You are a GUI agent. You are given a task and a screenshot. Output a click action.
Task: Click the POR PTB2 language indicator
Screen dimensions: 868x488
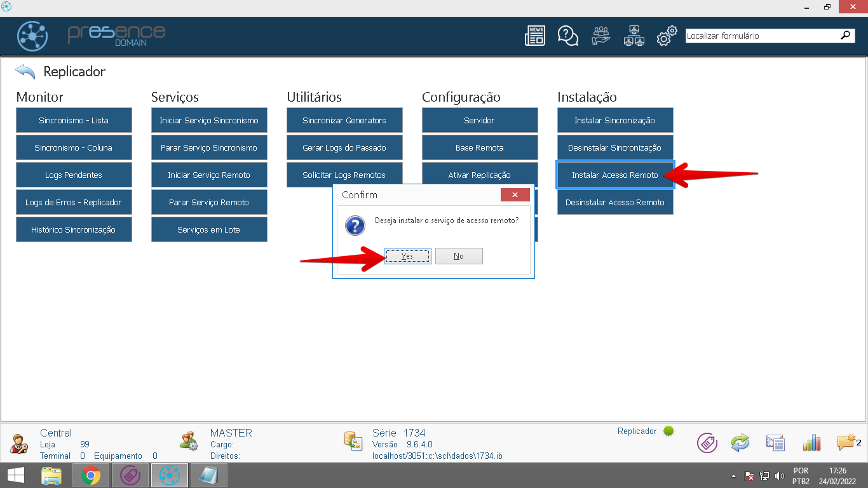pos(801,476)
